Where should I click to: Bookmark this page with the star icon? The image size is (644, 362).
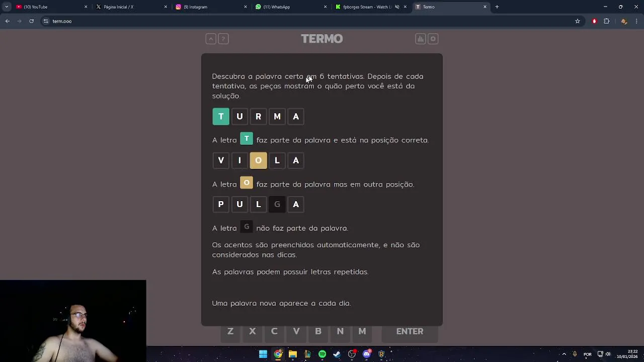(578, 21)
